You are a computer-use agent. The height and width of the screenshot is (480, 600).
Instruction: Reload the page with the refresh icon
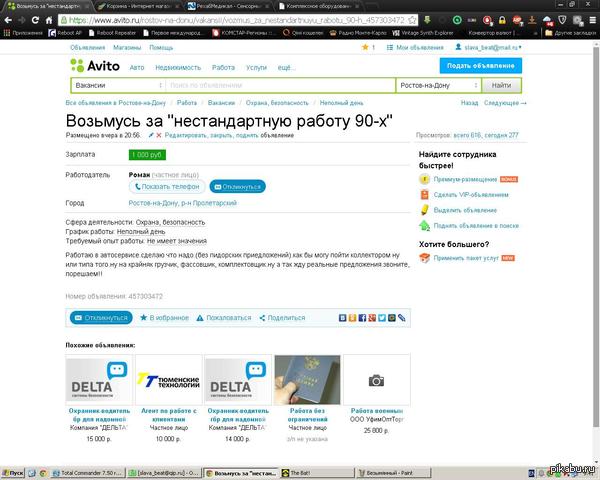coord(36,20)
